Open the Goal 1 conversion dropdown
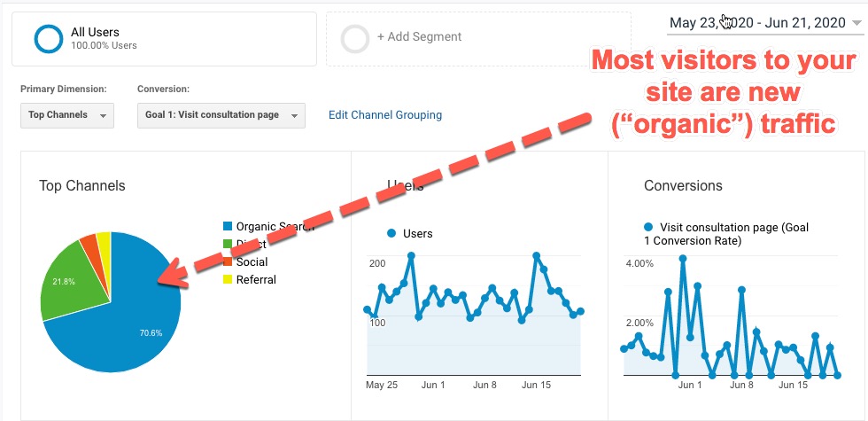Viewport: 868px width, 421px height. click(x=221, y=115)
